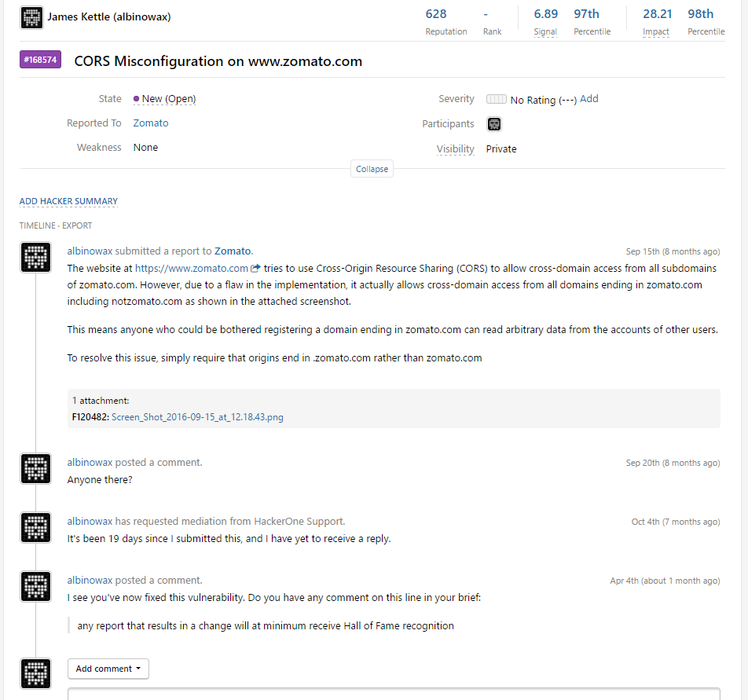This screenshot has height=700, width=748.
Task: Click avatar beside Apr 4th comment
Action: (x=36, y=587)
